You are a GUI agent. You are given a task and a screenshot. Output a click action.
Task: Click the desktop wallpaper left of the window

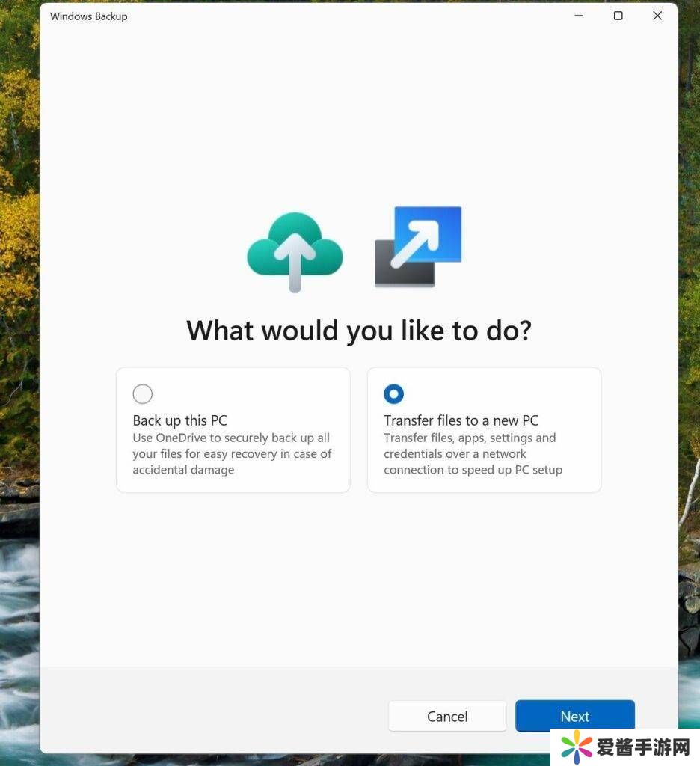pos(19,374)
